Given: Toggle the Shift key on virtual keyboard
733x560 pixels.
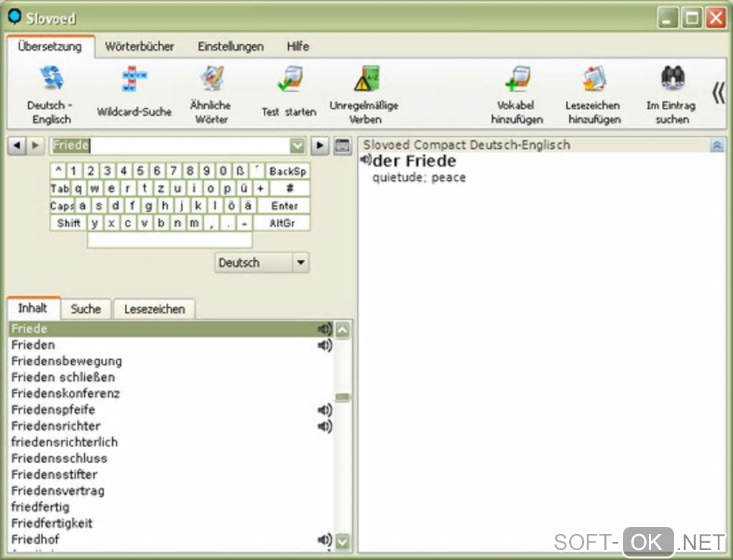Looking at the screenshot, I should click(x=68, y=223).
